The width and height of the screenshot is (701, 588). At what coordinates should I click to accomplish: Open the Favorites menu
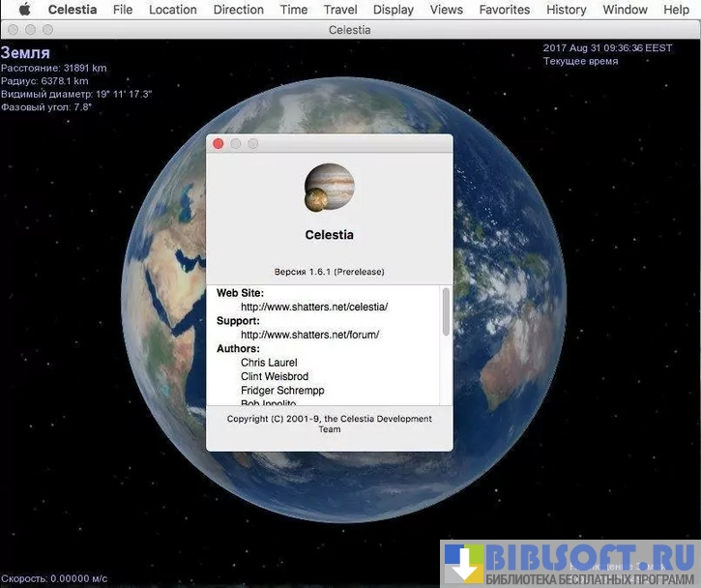505,10
